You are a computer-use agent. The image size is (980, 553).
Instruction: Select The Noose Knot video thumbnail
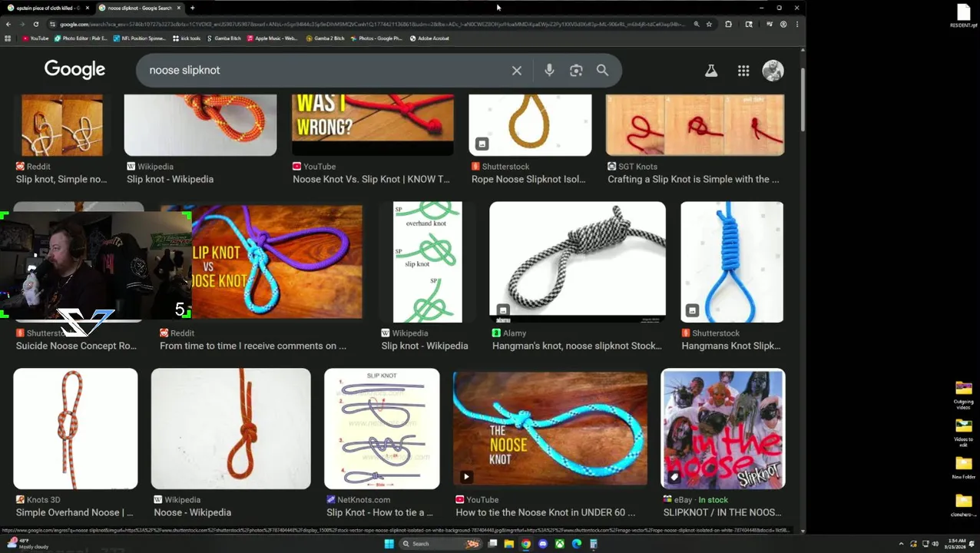[550, 429]
